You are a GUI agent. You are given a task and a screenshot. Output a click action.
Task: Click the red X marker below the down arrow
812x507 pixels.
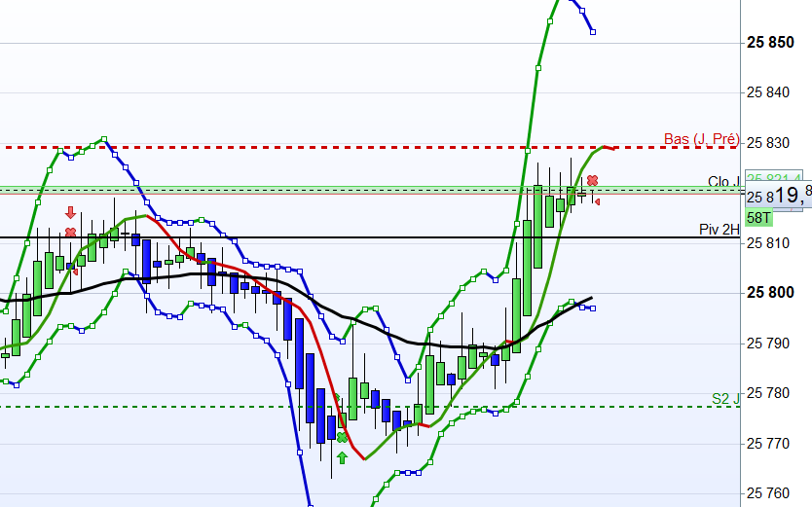coord(70,233)
